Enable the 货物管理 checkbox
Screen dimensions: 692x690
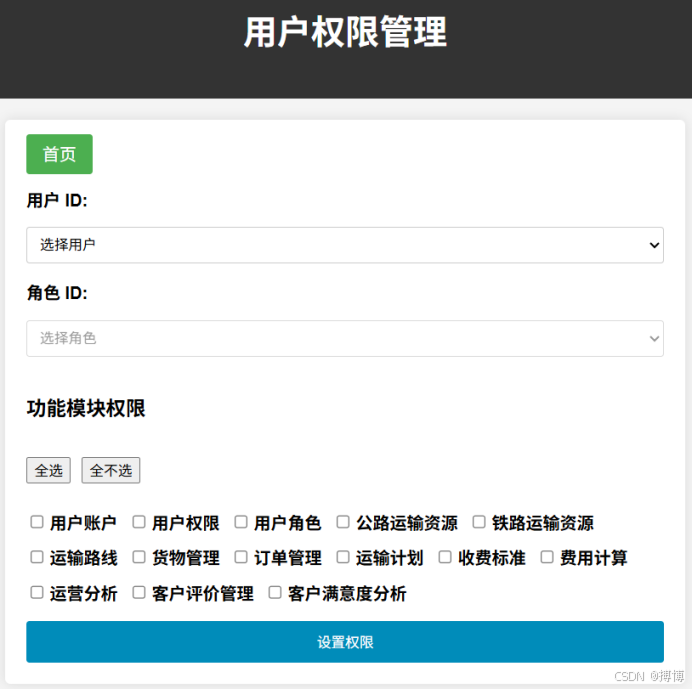coord(139,557)
